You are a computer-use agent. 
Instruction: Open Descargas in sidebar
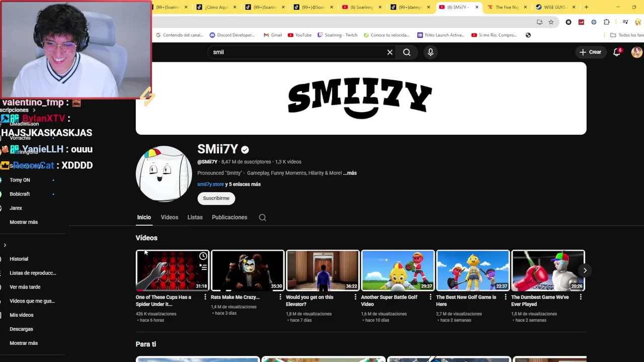click(x=21, y=329)
